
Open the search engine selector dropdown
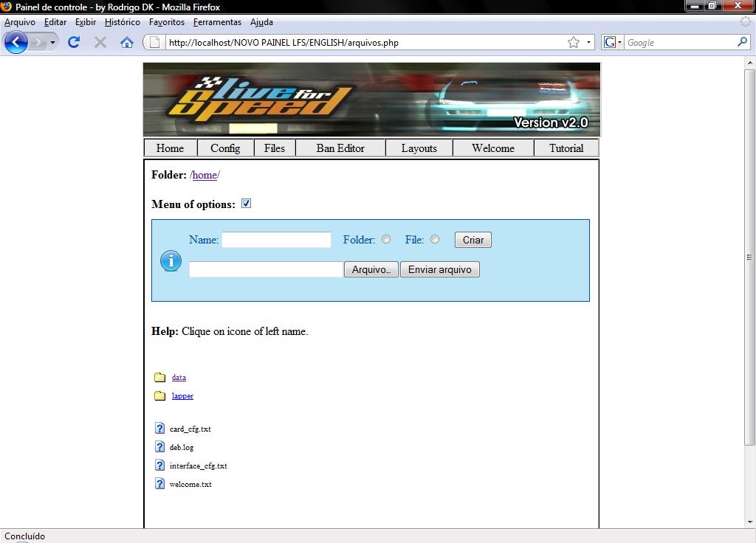point(619,42)
